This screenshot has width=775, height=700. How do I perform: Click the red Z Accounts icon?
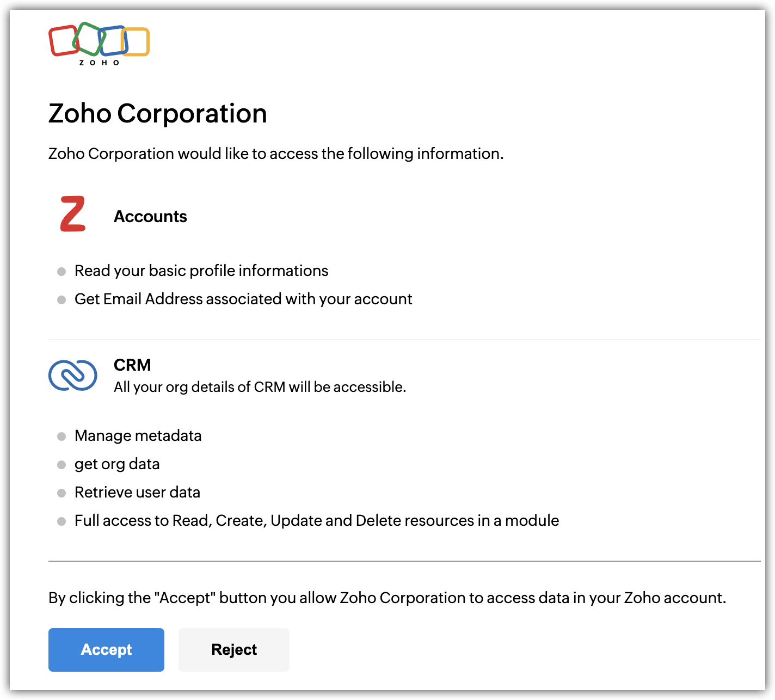73,214
